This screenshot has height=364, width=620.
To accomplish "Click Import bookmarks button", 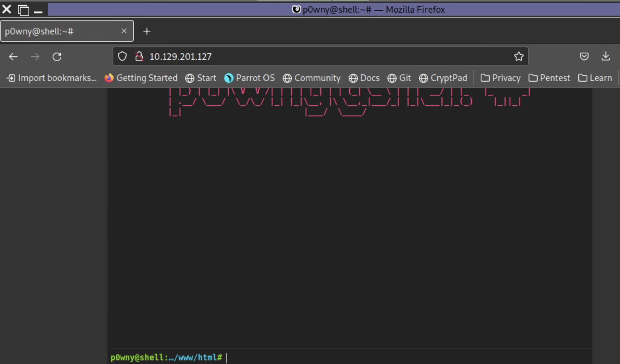I will 51,78.
